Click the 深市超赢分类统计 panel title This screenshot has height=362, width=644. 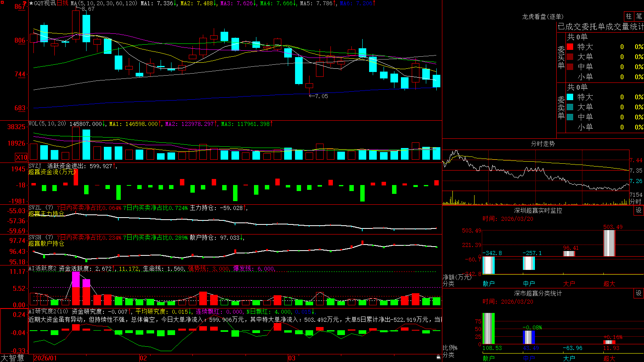click(x=538, y=293)
